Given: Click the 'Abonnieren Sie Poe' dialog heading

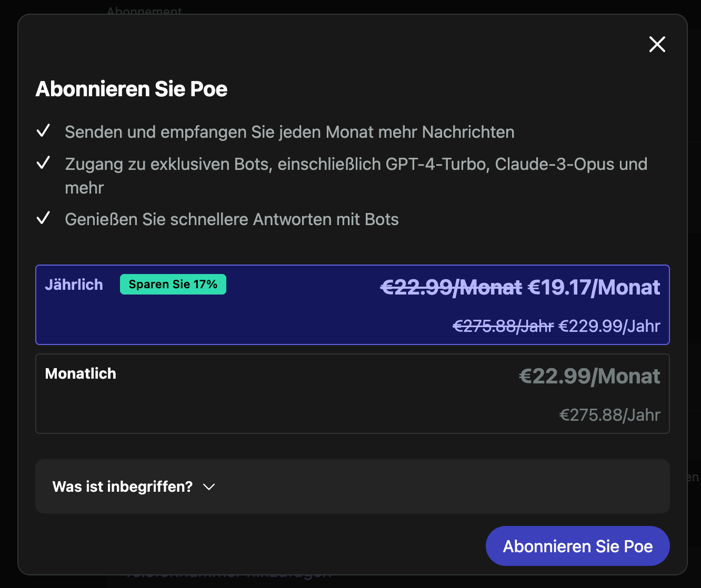Looking at the screenshot, I should point(131,89).
